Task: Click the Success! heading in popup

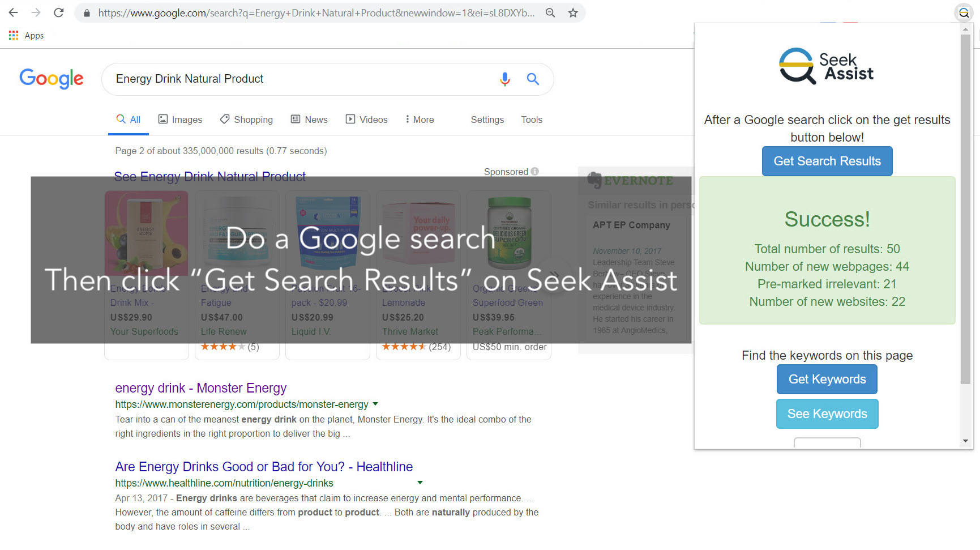Action: click(x=827, y=219)
